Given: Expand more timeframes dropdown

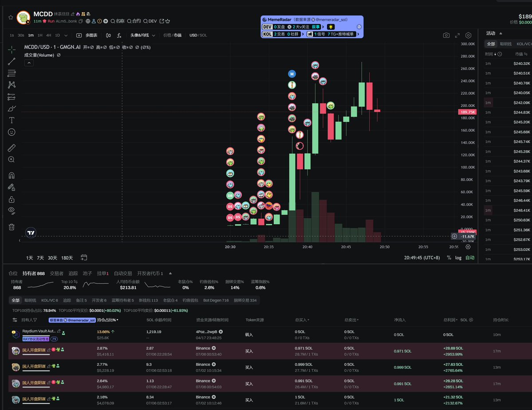Looking at the screenshot, I should point(66,35).
